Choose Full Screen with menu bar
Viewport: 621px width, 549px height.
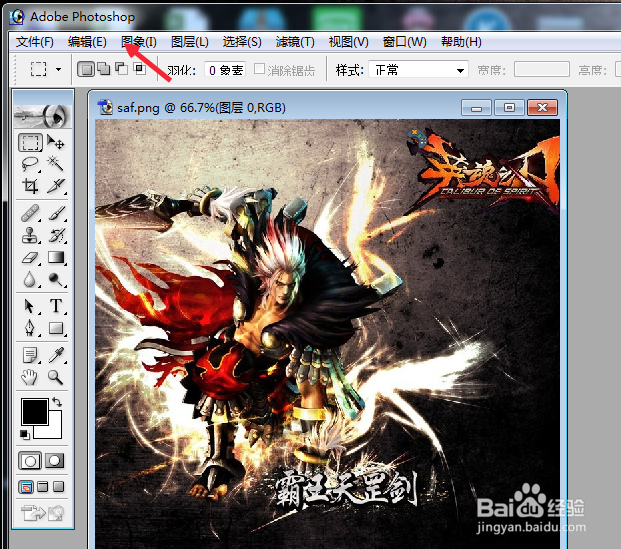pos(42,486)
